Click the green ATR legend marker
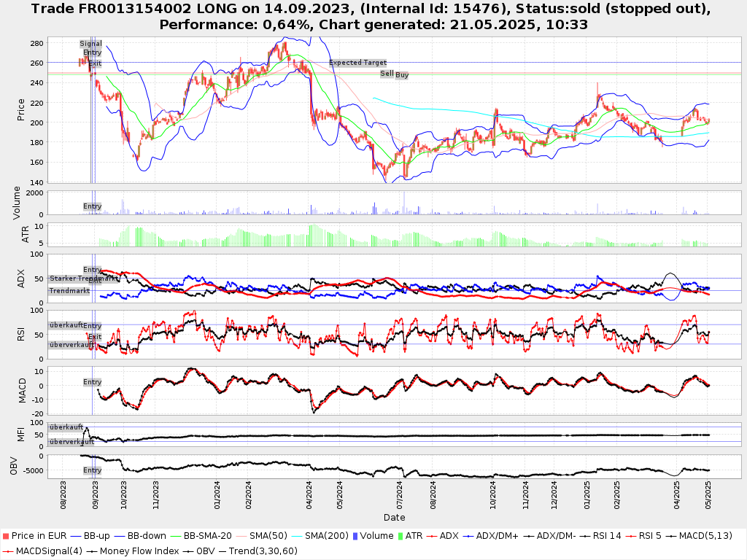747x560 pixels. [398, 536]
